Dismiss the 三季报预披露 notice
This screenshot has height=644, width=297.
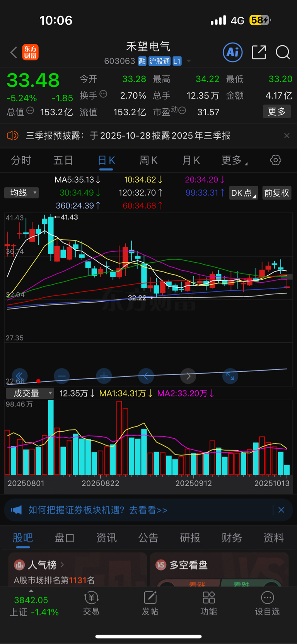click(x=287, y=136)
